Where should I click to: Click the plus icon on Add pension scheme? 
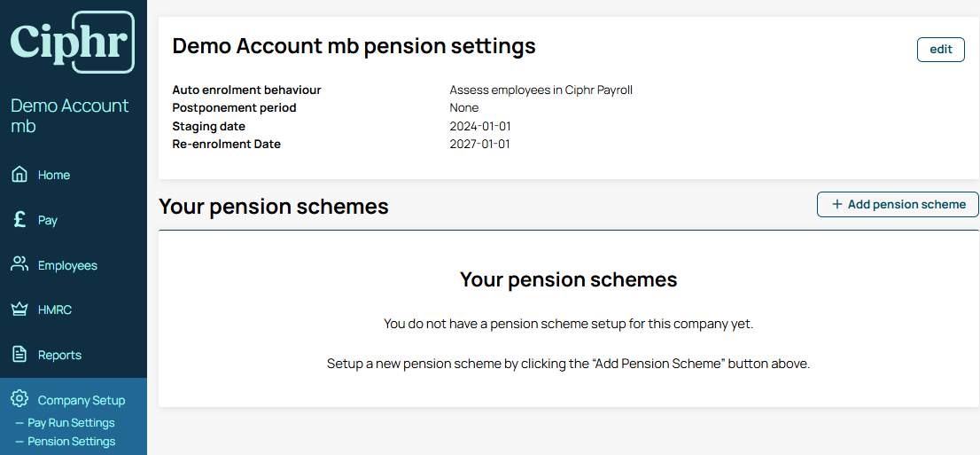836,204
